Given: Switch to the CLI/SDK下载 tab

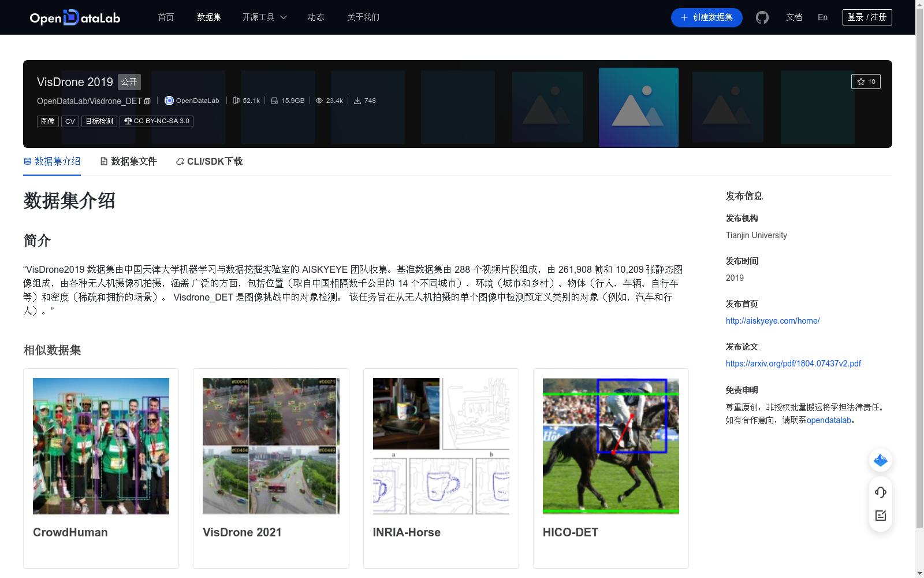Looking at the screenshot, I should point(209,161).
